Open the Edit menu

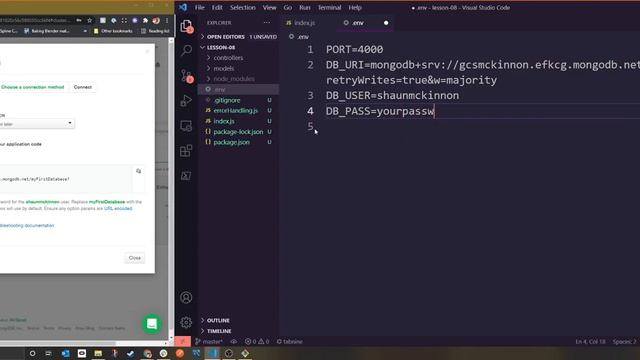point(217,7)
